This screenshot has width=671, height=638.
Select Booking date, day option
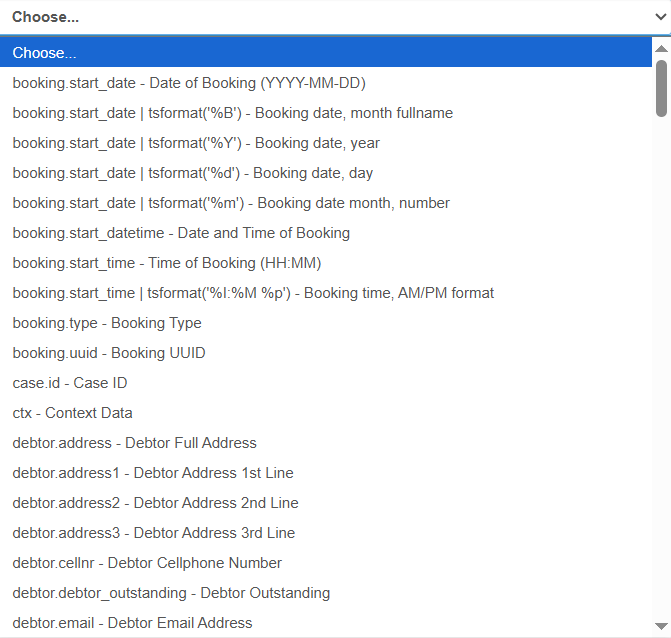tap(192, 173)
